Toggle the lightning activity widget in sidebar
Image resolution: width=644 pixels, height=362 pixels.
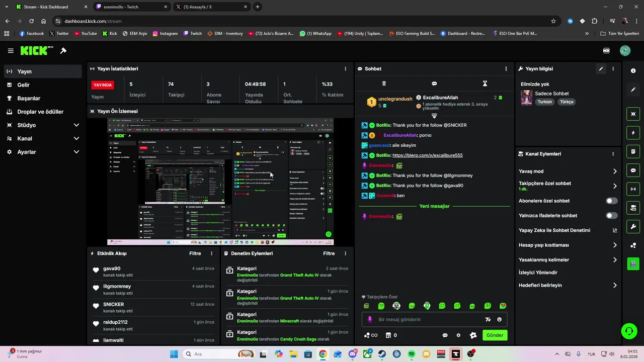[633, 133]
